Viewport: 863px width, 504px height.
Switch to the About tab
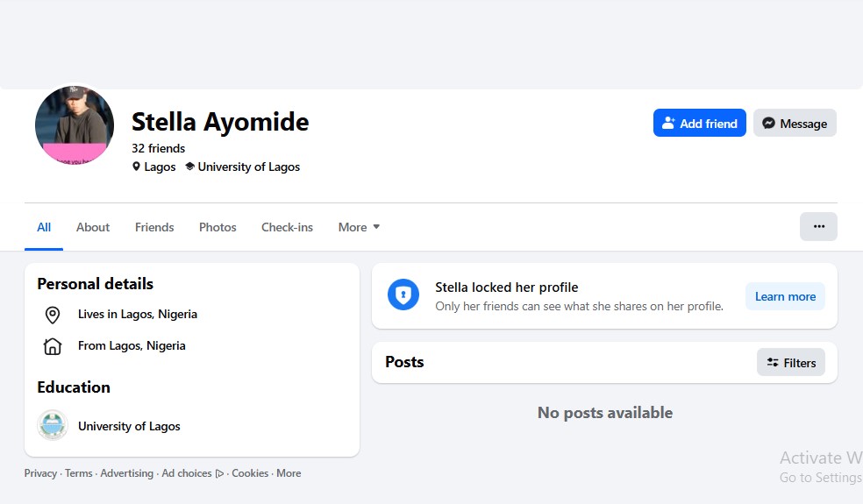pyautogui.click(x=93, y=227)
